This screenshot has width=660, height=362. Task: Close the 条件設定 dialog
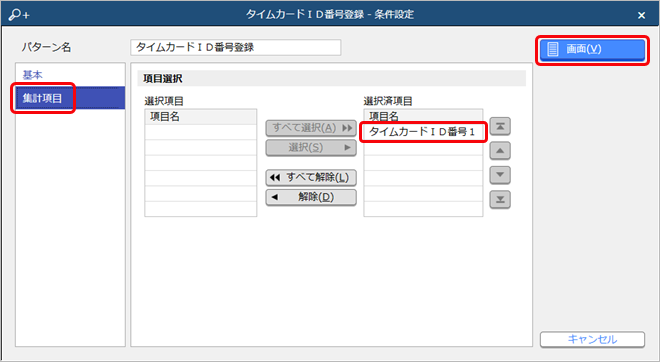click(641, 15)
